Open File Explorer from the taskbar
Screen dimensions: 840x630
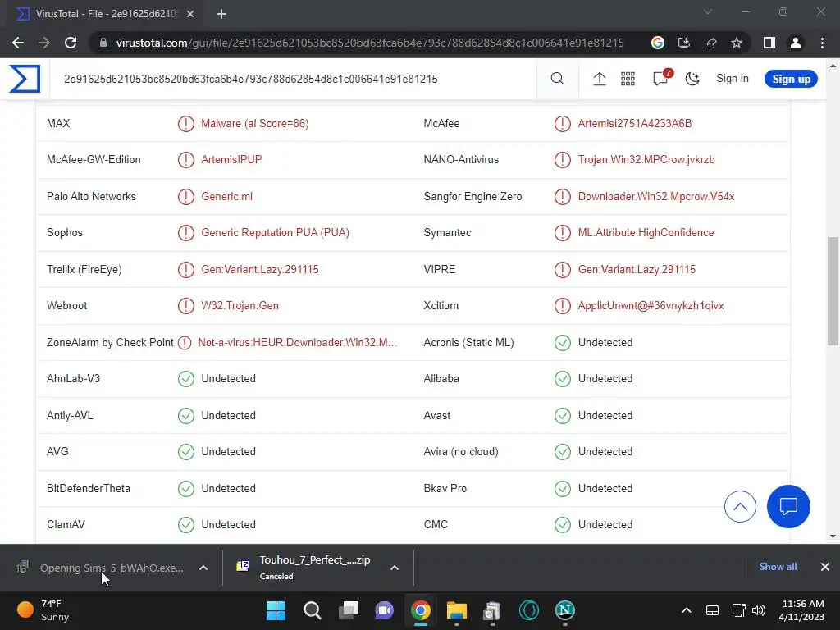[x=456, y=610]
